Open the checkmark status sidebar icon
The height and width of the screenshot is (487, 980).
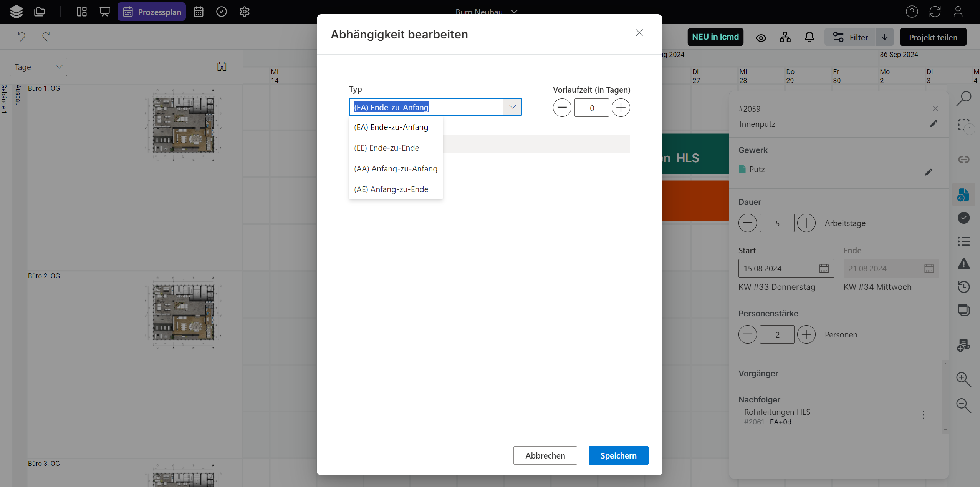[964, 218]
